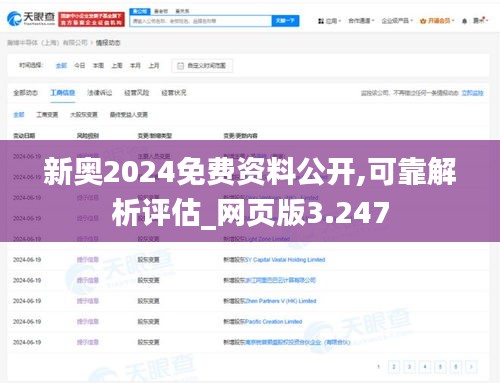Click the company search input field
This screenshot has height=383, width=500.
click(x=201, y=21)
